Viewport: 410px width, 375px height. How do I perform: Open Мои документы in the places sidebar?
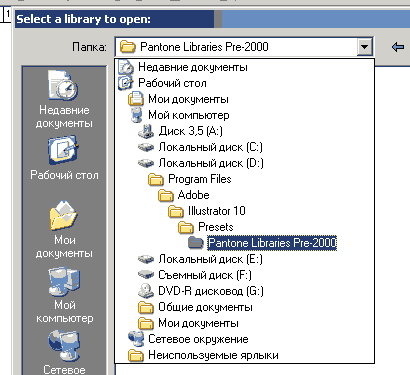click(64, 230)
